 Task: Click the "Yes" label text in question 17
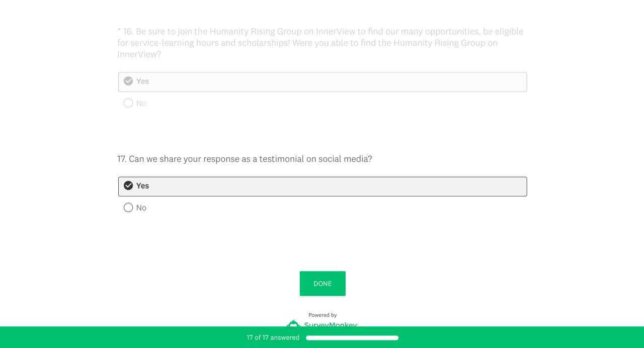pos(143,186)
